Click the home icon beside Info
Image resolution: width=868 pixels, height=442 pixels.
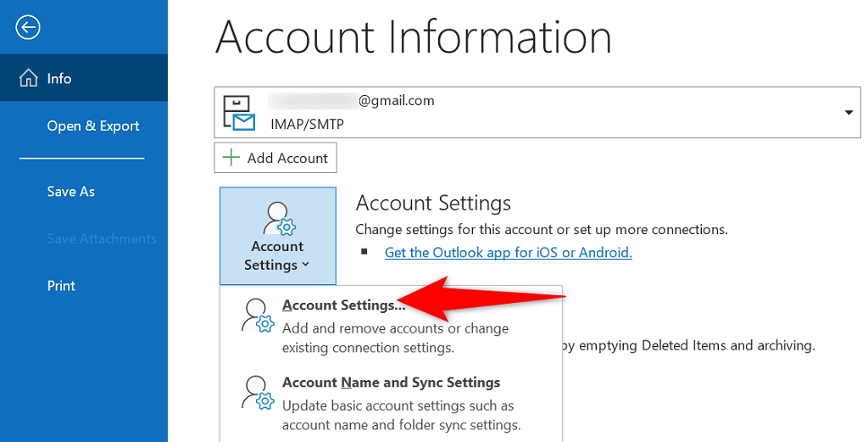[29, 79]
